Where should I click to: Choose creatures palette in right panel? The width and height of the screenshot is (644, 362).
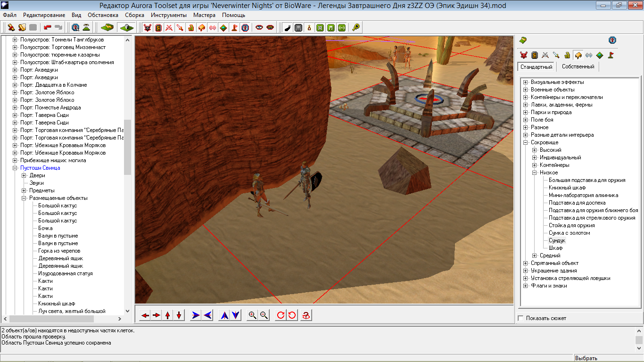tap(523, 55)
